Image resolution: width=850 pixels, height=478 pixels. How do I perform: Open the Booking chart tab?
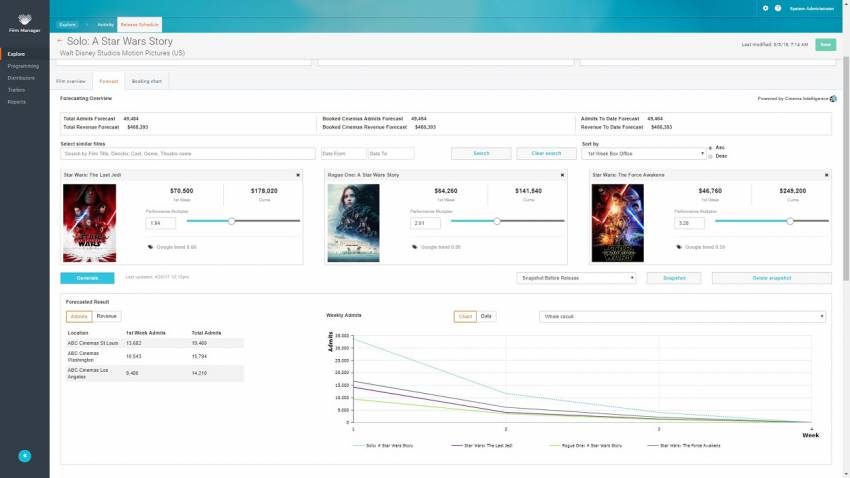tap(146, 81)
